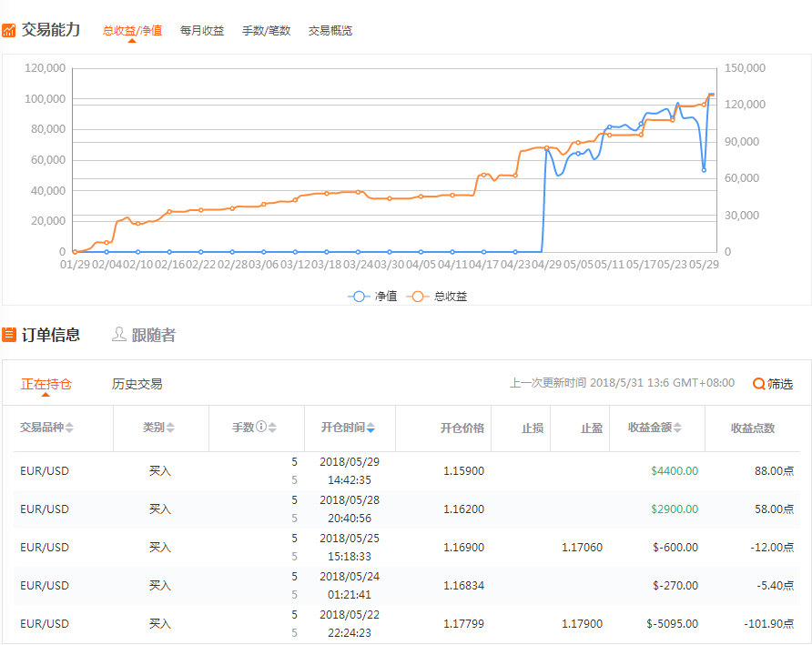Click 买入 in the 1.16200 row
812x645 pixels.
pyautogui.click(x=160, y=509)
